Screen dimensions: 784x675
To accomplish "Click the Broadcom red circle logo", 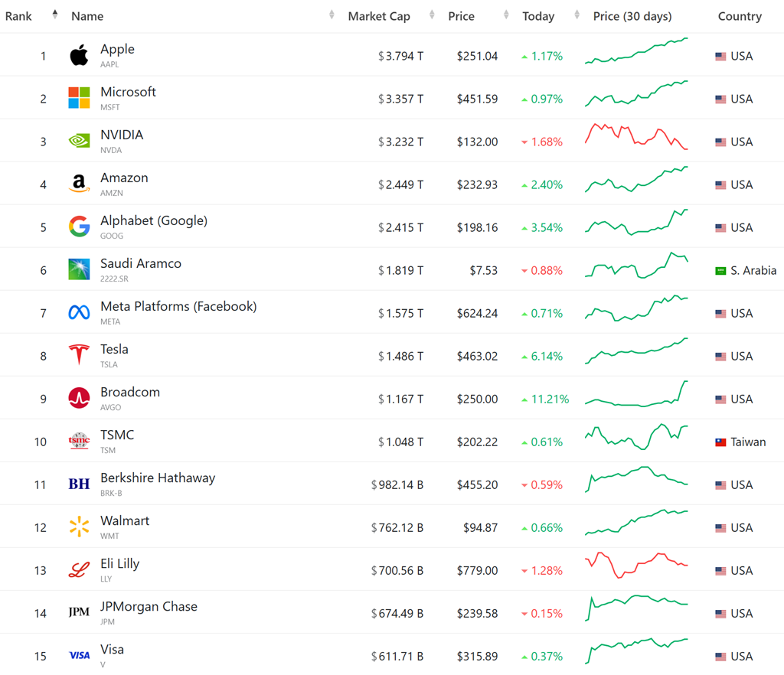I will pos(79,398).
